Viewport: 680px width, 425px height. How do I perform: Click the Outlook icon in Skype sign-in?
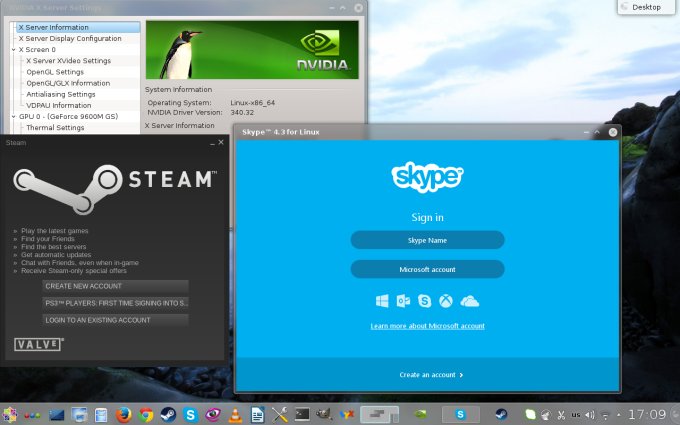point(403,301)
